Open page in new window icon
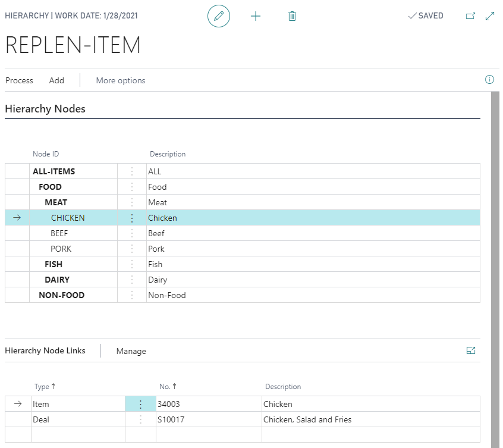The width and height of the screenshot is (503, 448). pyautogui.click(x=470, y=16)
